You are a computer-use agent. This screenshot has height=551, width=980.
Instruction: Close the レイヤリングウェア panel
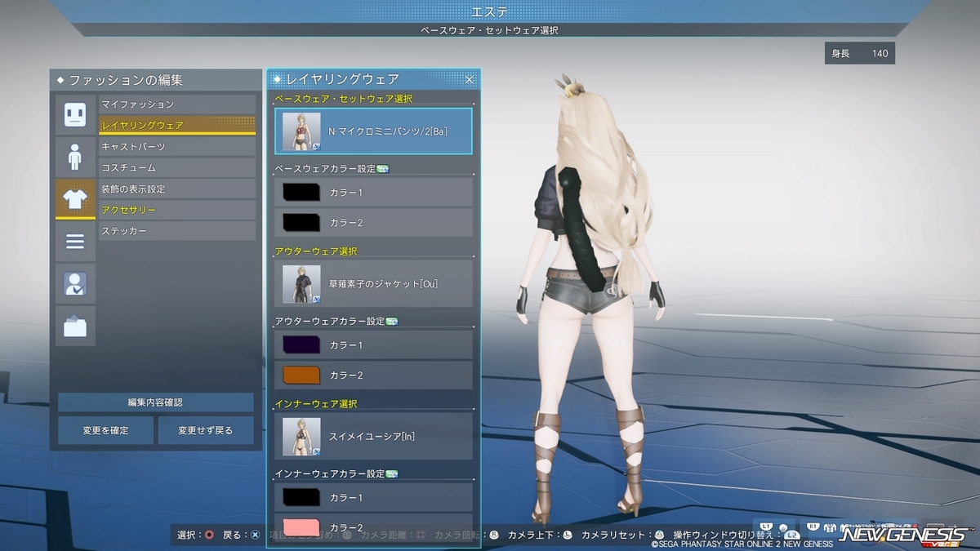tap(470, 79)
